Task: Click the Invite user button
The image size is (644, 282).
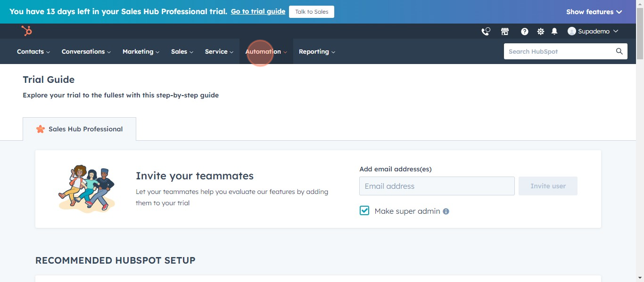Action: pyautogui.click(x=548, y=186)
